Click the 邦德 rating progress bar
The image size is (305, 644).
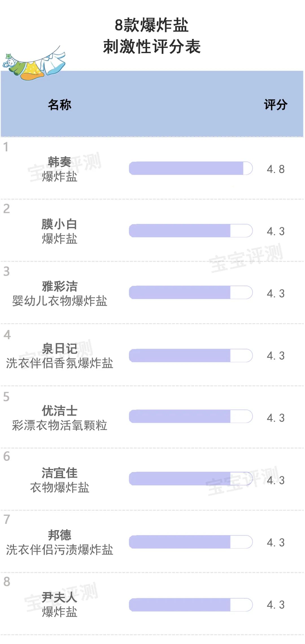pos(191,542)
